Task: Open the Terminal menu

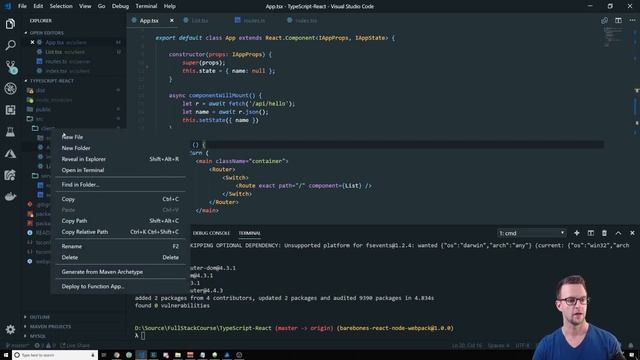Action: click(146, 6)
